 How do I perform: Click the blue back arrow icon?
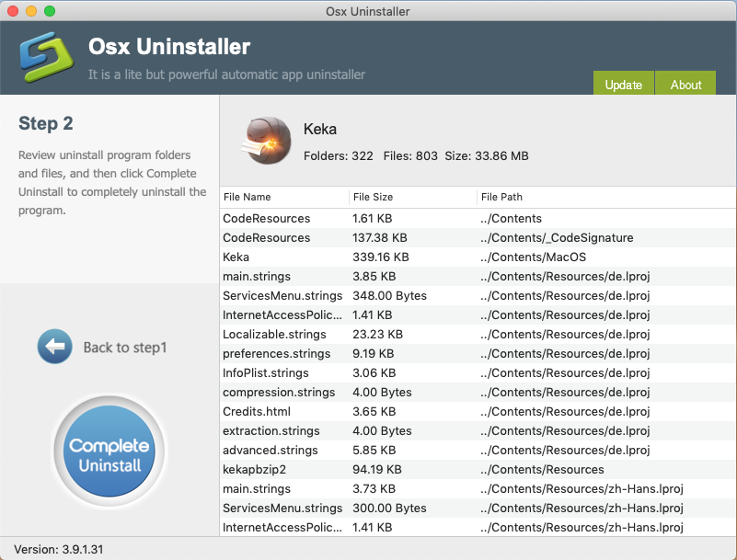coord(54,347)
